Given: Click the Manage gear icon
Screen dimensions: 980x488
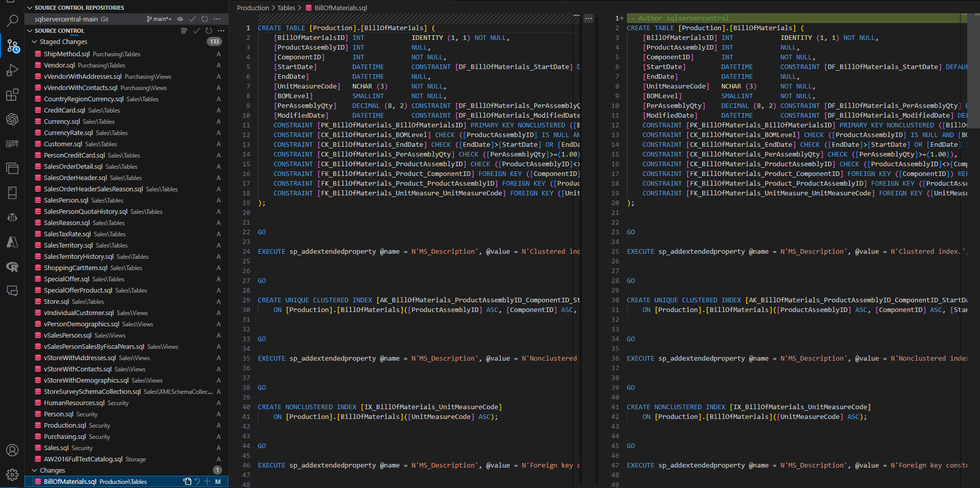Looking at the screenshot, I should click(12, 474).
